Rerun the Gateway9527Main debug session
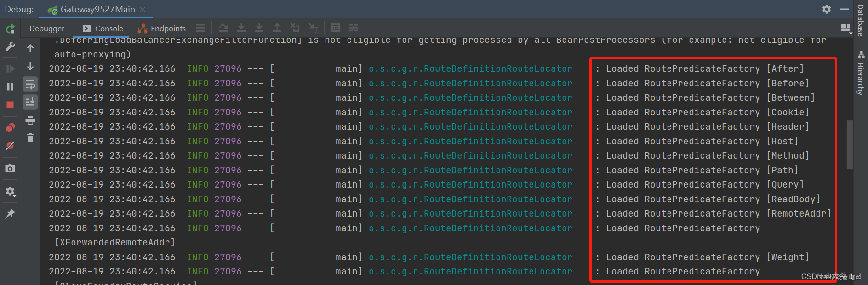 click(x=10, y=29)
